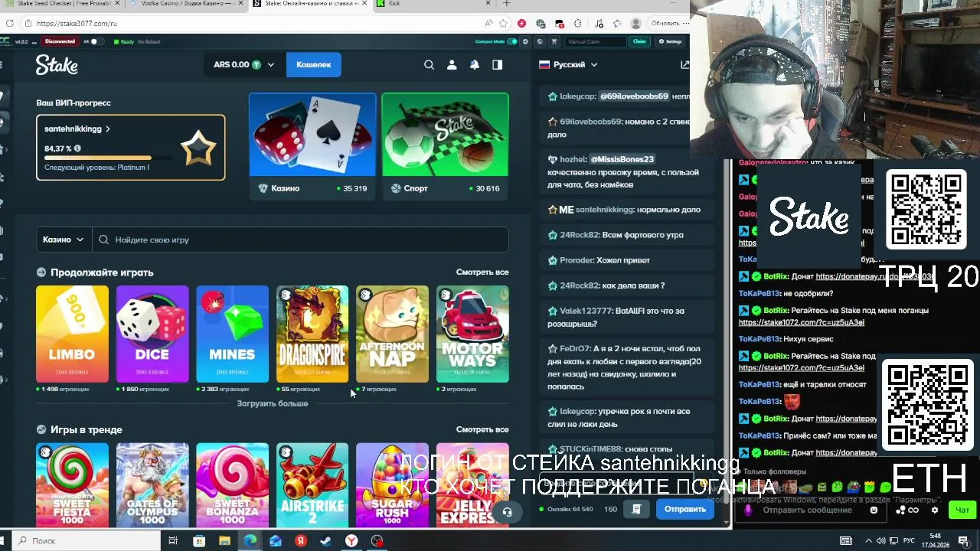Toggle the Ready checkbox
The height and width of the screenshot is (551, 980).
(116, 41)
